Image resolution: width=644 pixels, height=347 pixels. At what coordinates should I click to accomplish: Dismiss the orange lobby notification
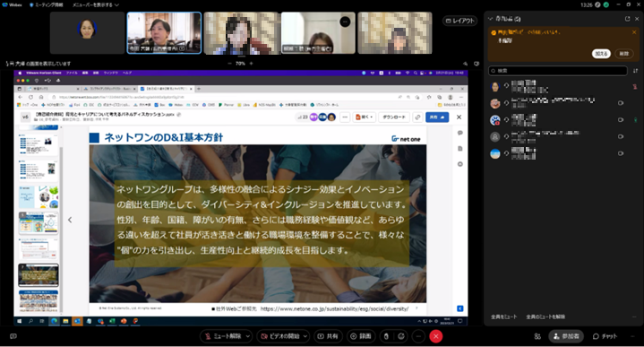[634, 32]
